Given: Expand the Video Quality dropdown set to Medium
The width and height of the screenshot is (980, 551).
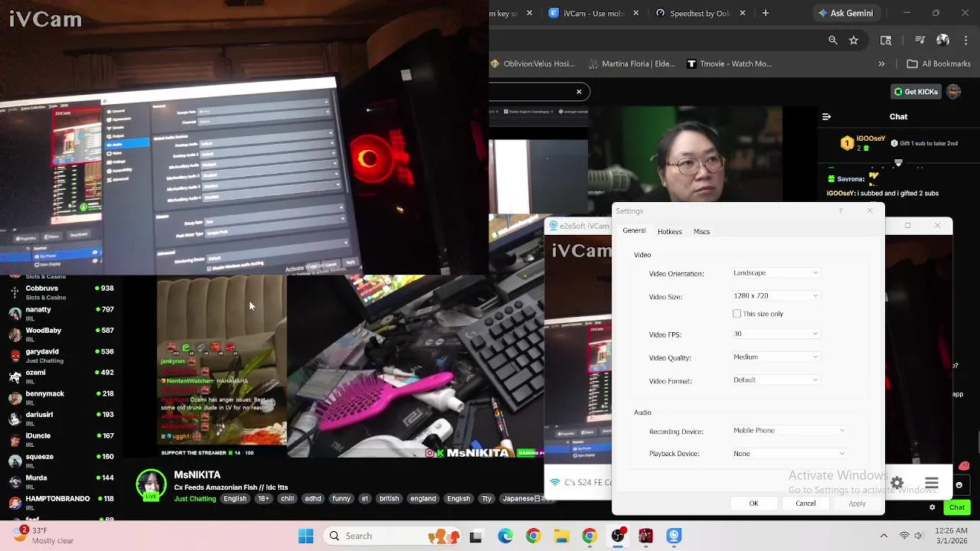Looking at the screenshot, I should pos(776,357).
